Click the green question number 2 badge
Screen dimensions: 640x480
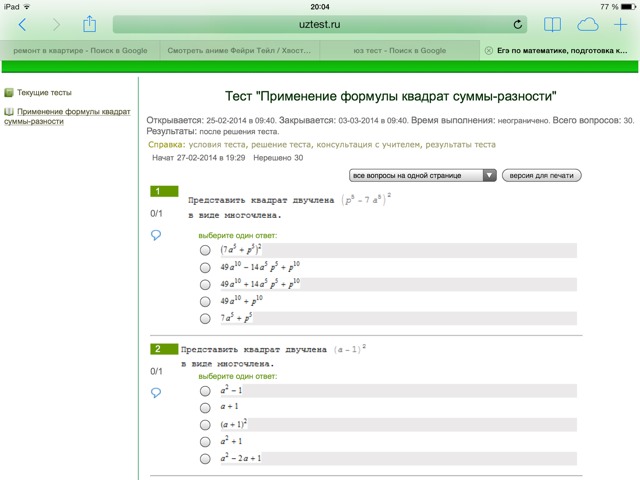click(164, 349)
